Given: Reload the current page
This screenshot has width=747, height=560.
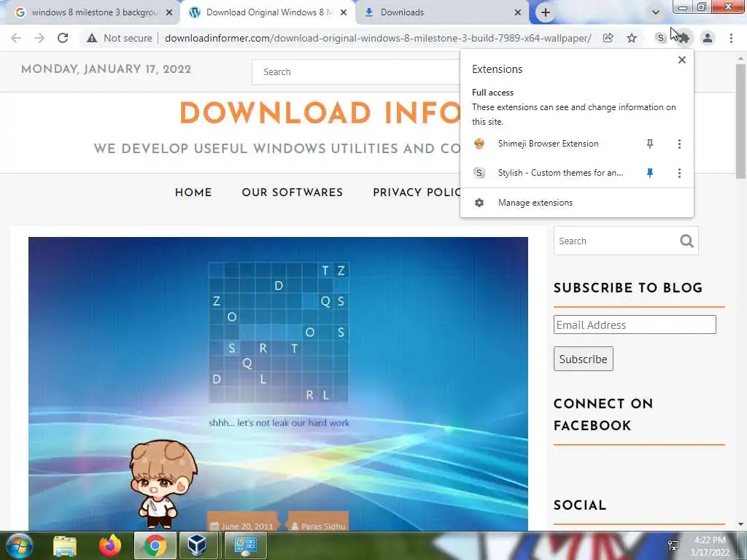Looking at the screenshot, I should [63, 38].
